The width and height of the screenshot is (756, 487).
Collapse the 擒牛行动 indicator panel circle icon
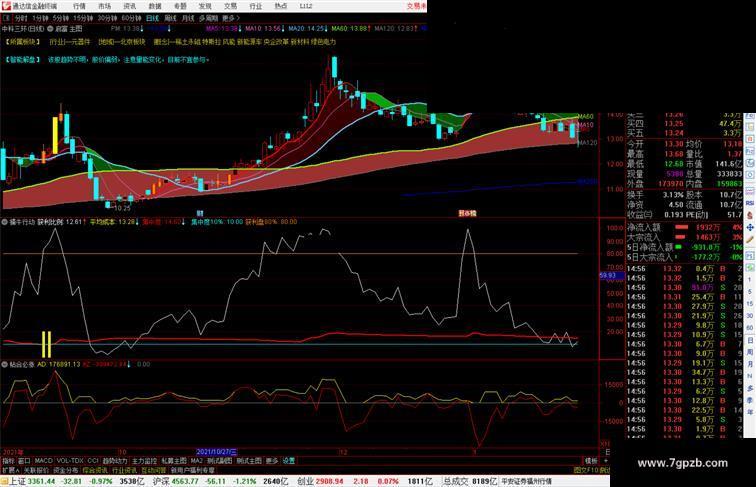tap(5, 222)
